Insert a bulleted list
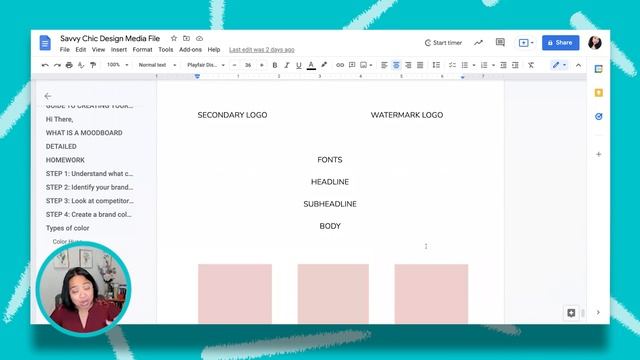 tap(464, 65)
